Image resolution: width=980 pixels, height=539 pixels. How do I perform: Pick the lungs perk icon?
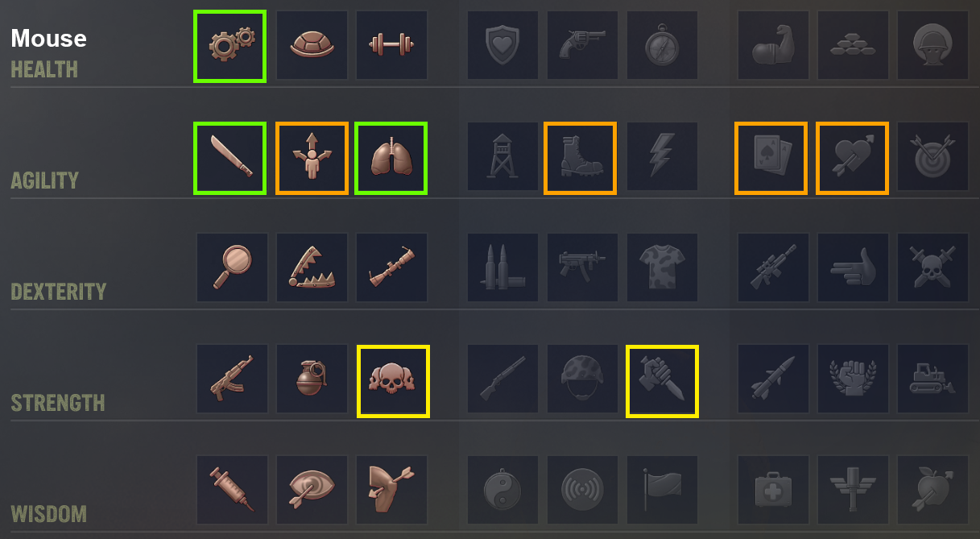pyautogui.click(x=391, y=158)
